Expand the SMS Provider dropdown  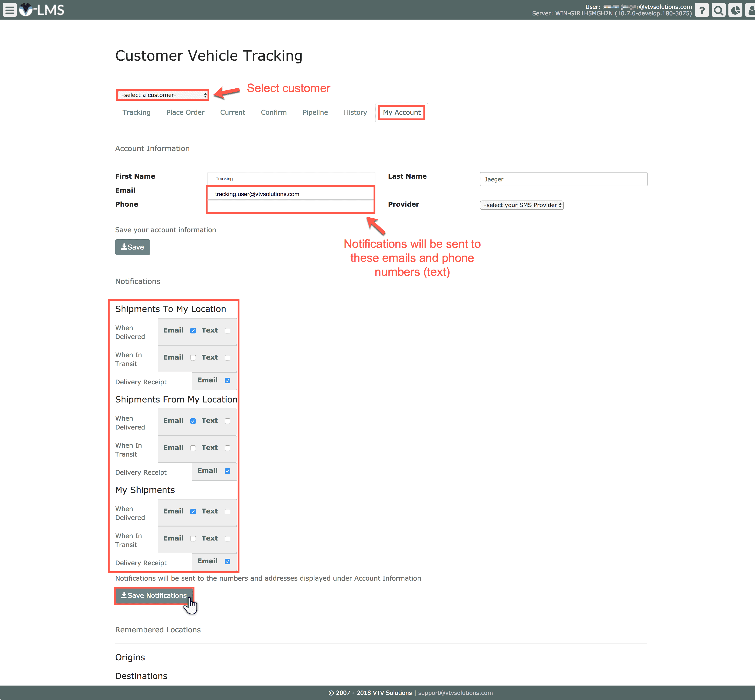[x=521, y=205]
